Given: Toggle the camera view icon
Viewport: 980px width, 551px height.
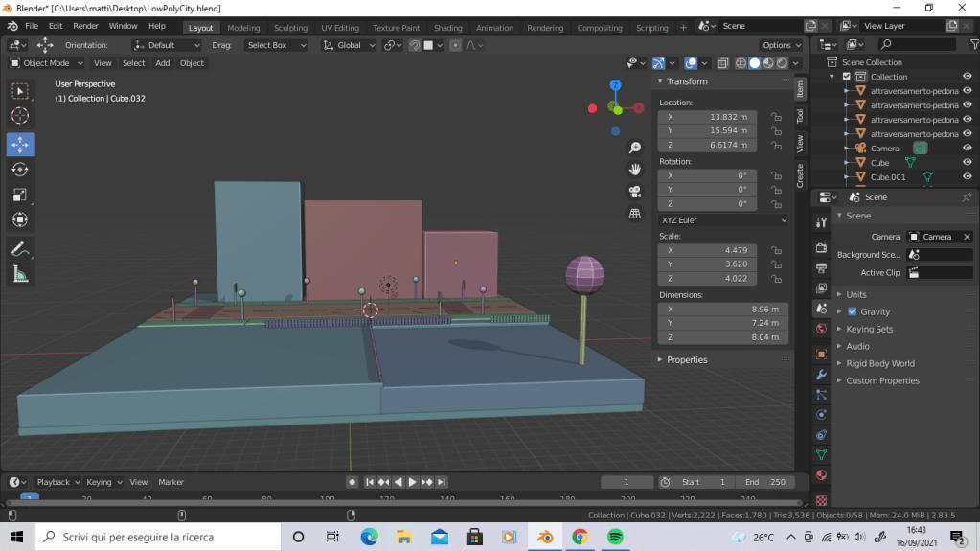Looking at the screenshot, I should tap(634, 191).
